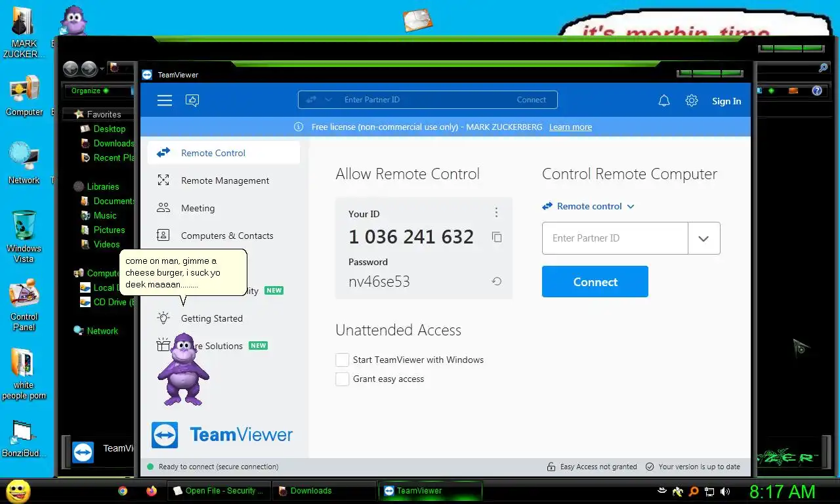Click the 8:17 AM taskbar clock

782,491
